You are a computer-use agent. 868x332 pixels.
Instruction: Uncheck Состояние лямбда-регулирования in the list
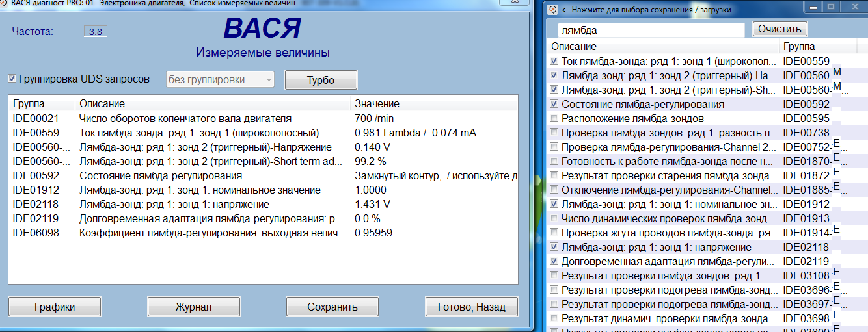point(554,104)
